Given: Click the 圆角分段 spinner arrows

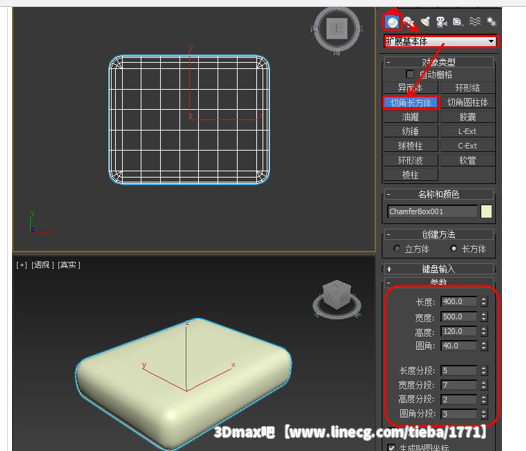Looking at the screenshot, I should (483, 414).
